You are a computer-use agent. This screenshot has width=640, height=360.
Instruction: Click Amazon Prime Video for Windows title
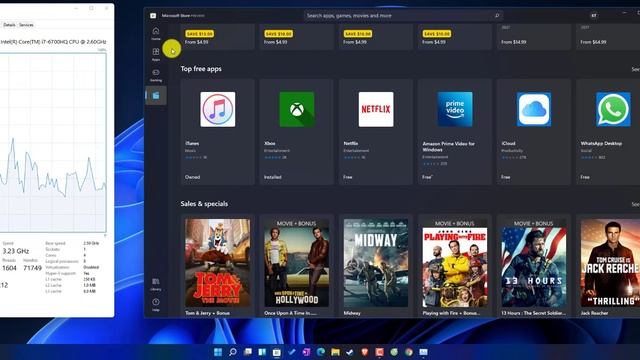pos(449,147)
